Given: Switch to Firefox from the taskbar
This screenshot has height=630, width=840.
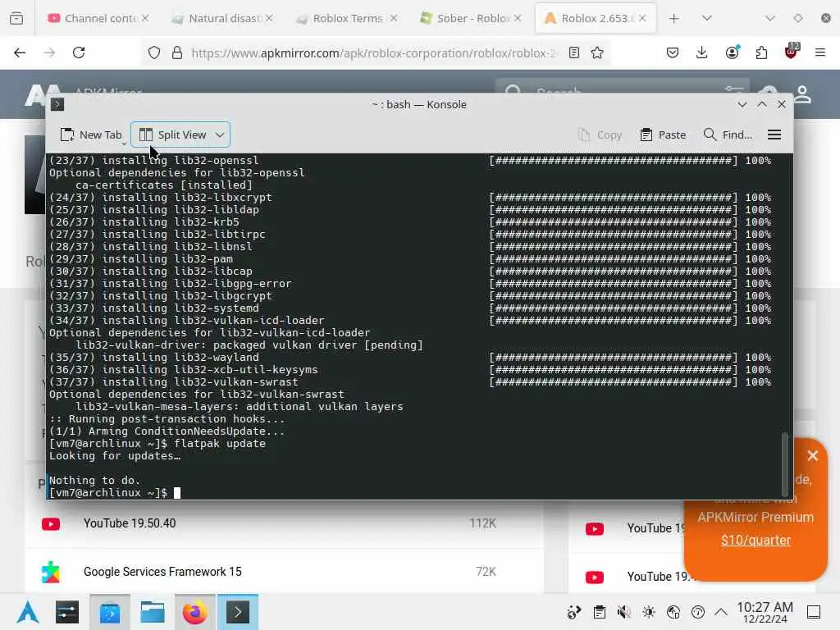Looking at the screenshot, I should [195, 612].
